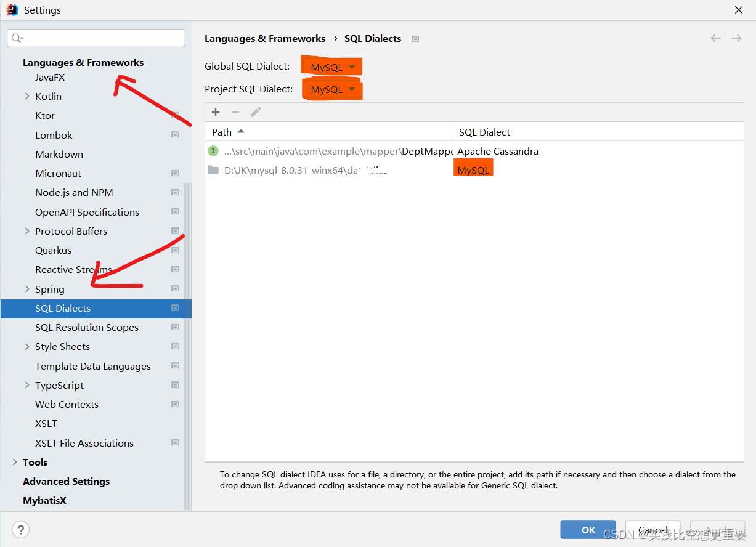
Task: Click the edit pencil icon
Action: [256, 112]
